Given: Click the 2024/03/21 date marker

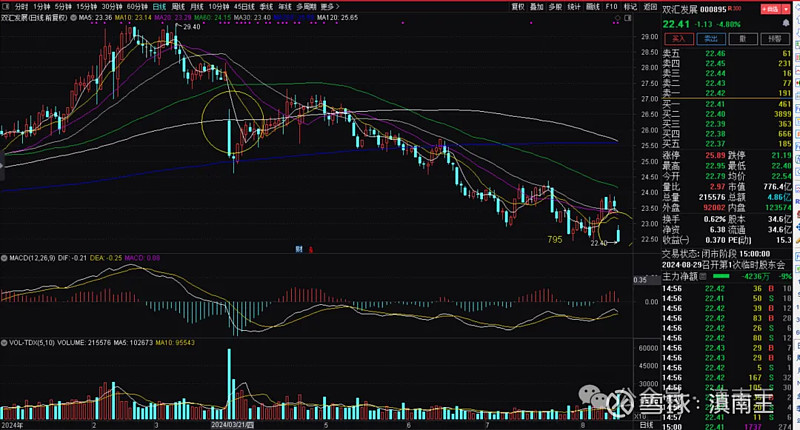Looking at the screenshot, I should [x=233, y=425].
